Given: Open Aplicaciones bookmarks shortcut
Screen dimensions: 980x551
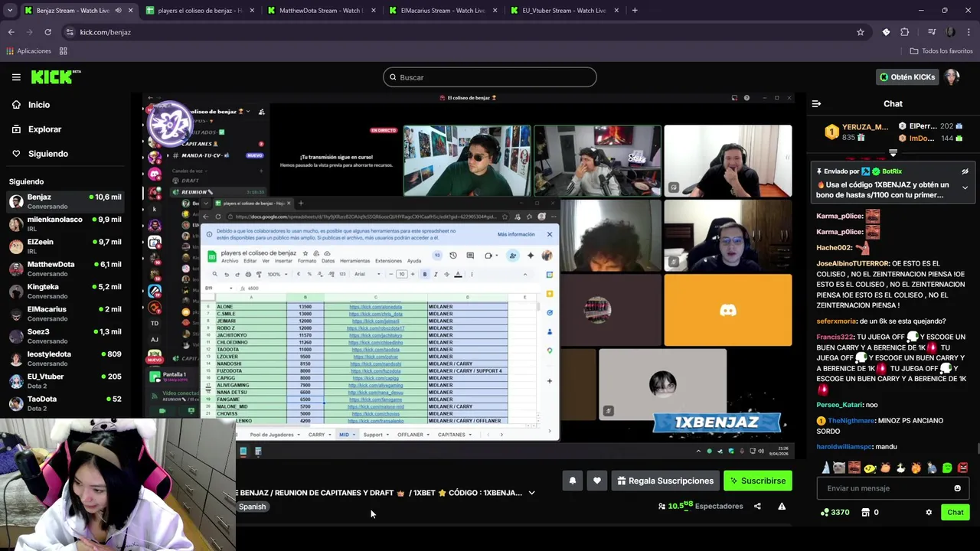Looking at the screenshot, I should (x=29, y=51).
